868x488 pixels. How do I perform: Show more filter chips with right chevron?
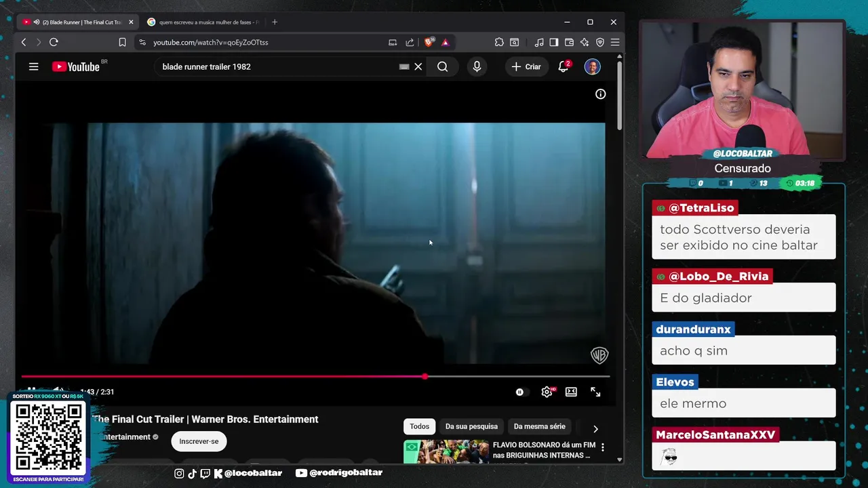point(595,428)
